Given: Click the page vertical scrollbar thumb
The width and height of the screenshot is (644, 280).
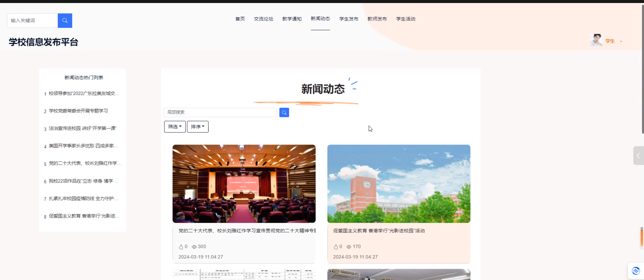Looking at the screenshot, I should click(643, 69).
